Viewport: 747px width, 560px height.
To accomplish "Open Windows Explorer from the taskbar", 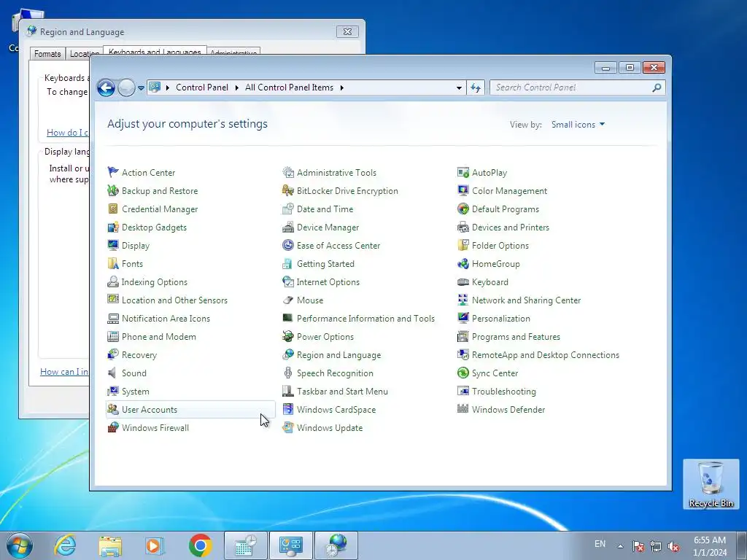I will 110,545.
